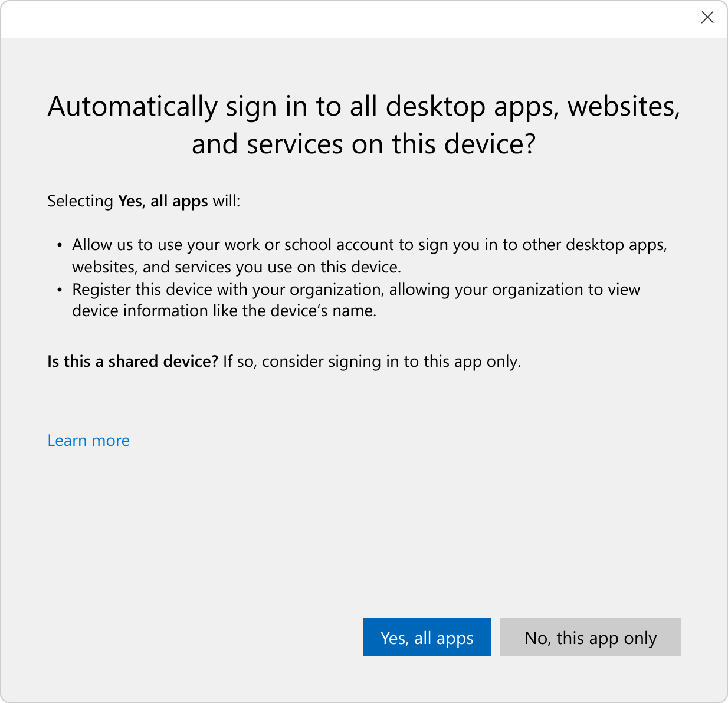Viewport: 728px width, 703px height.
Task: Open the "Learn more" link
Action: tap(88, 441)
